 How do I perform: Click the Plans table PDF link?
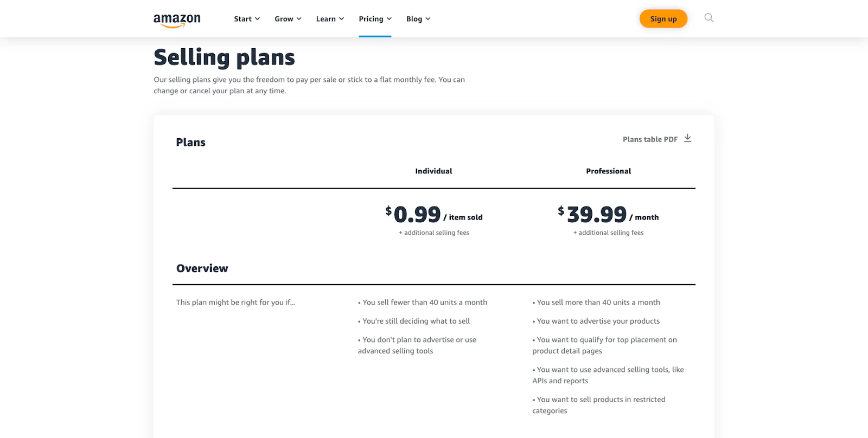(649, 139)
